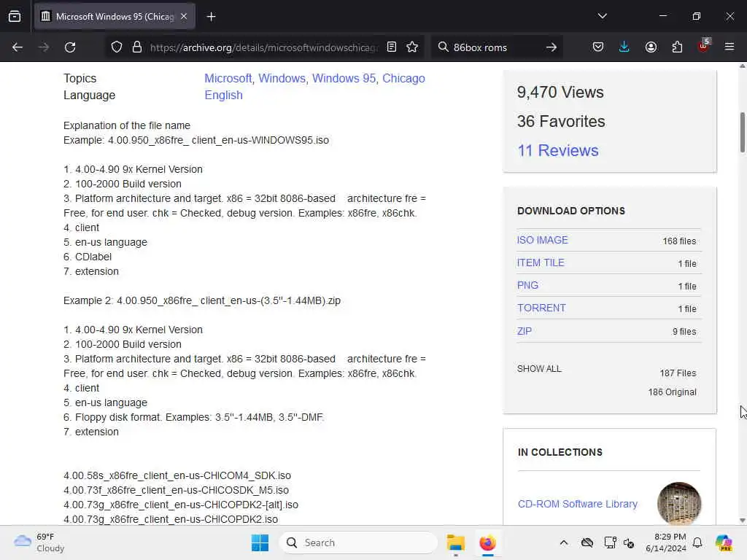Expand the ZIP download option
Viewport: 747px width, 560px height.
pos(524,331)
